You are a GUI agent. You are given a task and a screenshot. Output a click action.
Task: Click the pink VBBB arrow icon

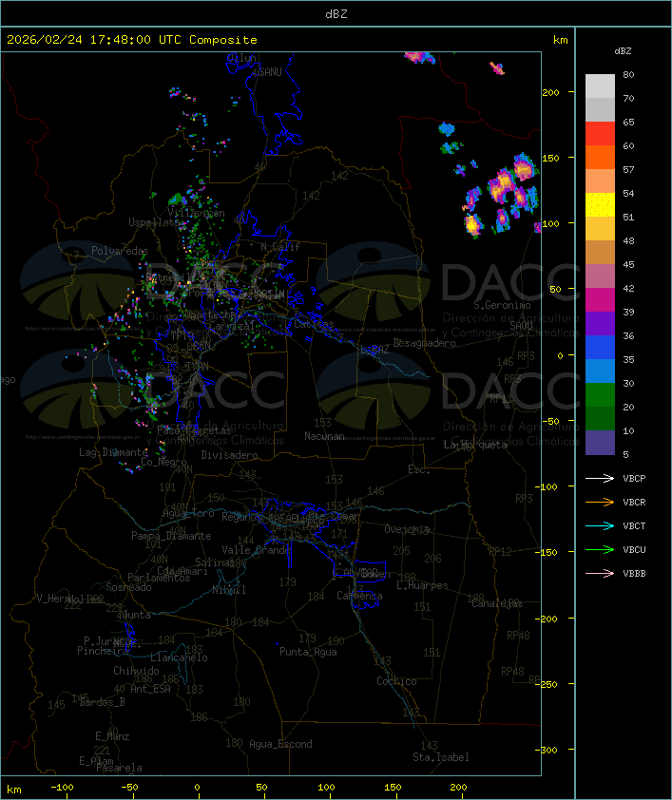tap(600, 574)
